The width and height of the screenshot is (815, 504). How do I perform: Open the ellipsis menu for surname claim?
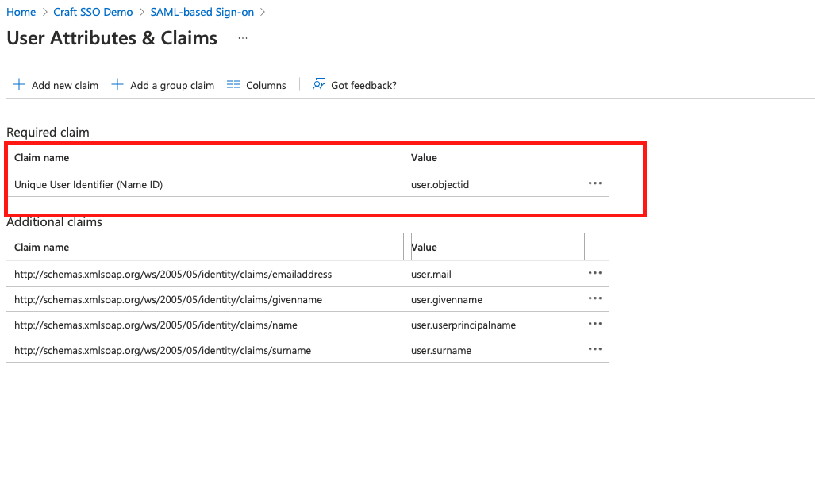[x=594, y=349]
